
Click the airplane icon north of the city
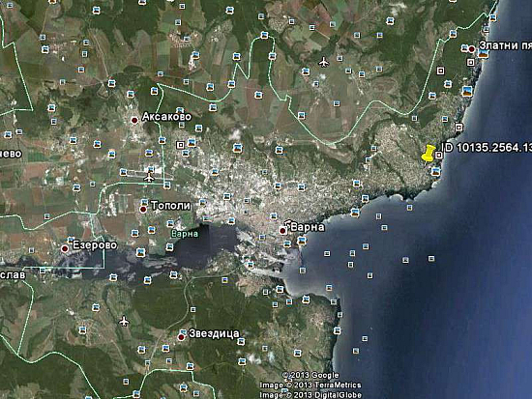[x=324, y=62]
